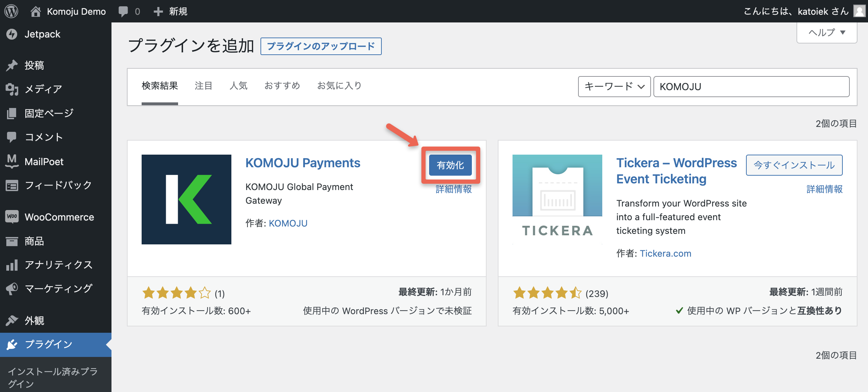This screenshot has height=392, width=868.
Task: Click the Marketing megaphone icon
Action: tap(12, 289)
